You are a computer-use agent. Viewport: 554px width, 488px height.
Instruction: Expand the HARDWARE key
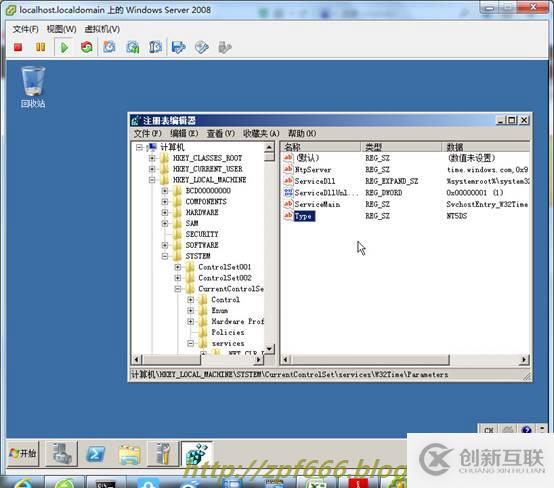pos(165,212)
